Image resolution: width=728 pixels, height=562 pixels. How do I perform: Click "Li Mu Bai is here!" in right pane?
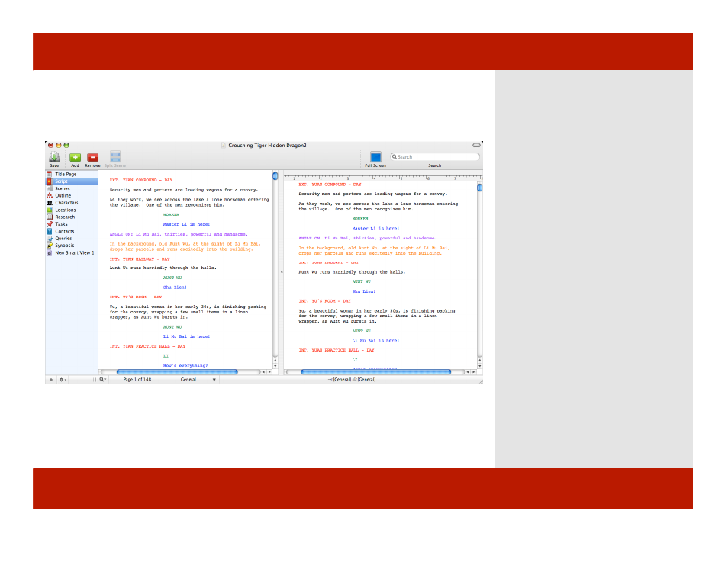tap(375, 341)
